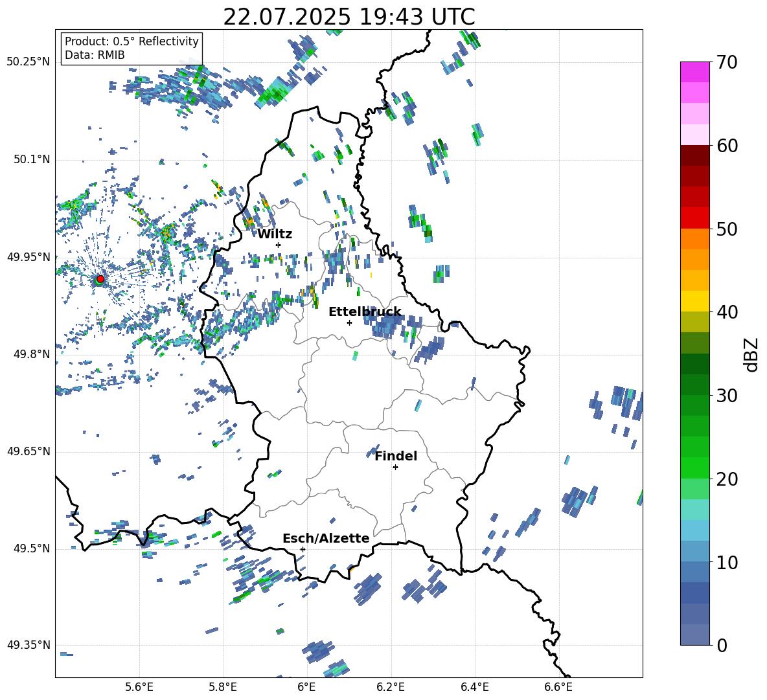
Task: Click the colorbar tick label 0
Action: (x=721, y=645)
